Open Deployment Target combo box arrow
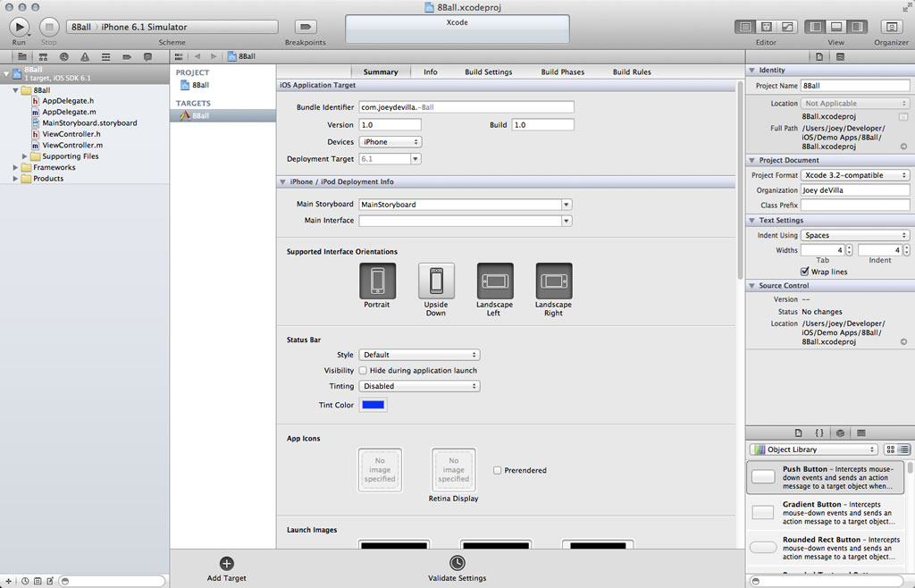Image resolution: width=915 pixels, height=588 pixels. [416, 159]
